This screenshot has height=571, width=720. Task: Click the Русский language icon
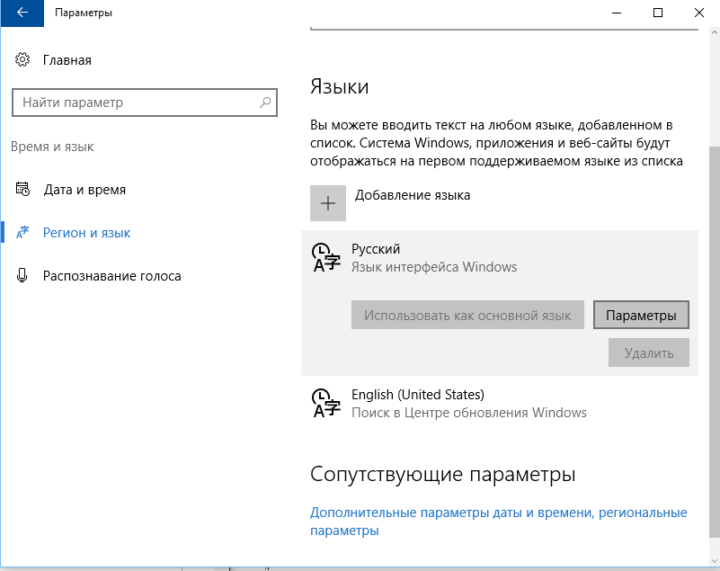326,258
